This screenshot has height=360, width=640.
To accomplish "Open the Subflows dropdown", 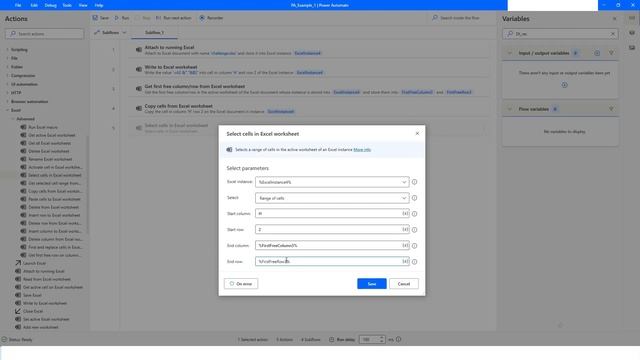I will [x=110, y=33].
